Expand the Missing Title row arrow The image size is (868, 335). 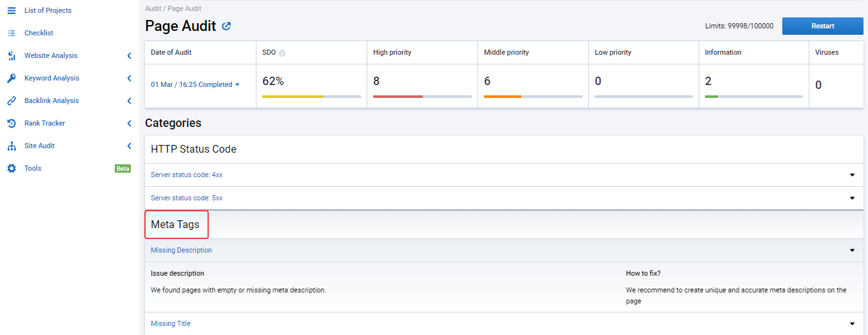(852, 323)
